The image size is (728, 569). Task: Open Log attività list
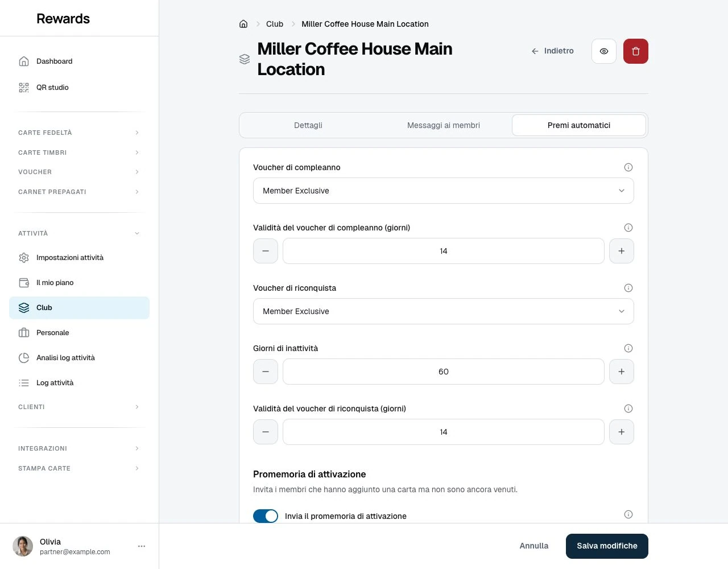(x=79, y=383)
